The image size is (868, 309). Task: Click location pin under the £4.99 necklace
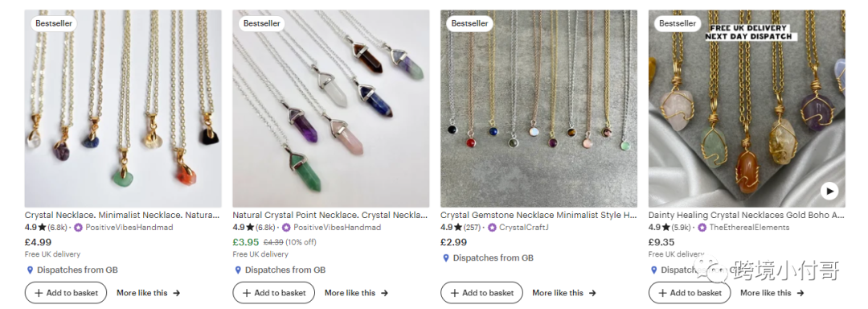[x=30, y=270]
